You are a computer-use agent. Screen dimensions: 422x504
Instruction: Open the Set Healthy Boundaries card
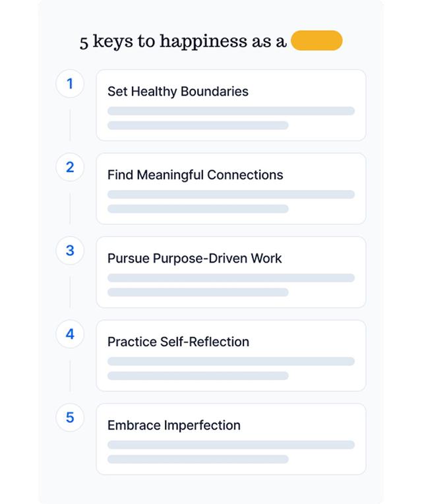coord(231,105)
